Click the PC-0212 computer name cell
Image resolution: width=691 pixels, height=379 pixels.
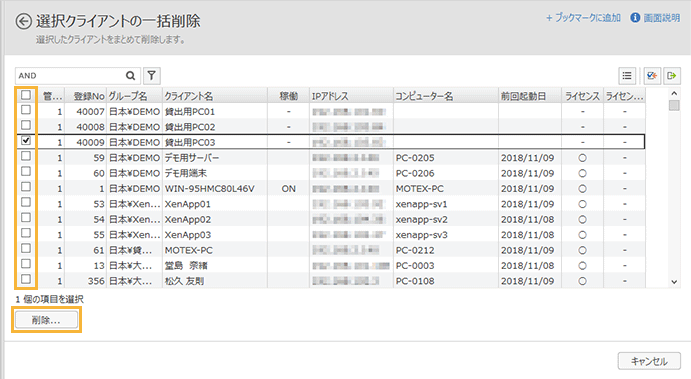point(446,250)
